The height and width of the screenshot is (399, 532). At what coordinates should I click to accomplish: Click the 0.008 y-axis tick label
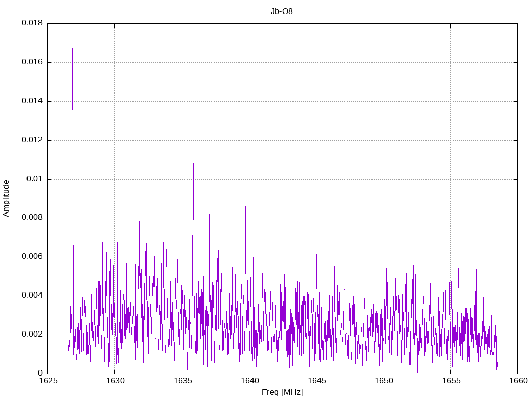click(x=32, y=218)
